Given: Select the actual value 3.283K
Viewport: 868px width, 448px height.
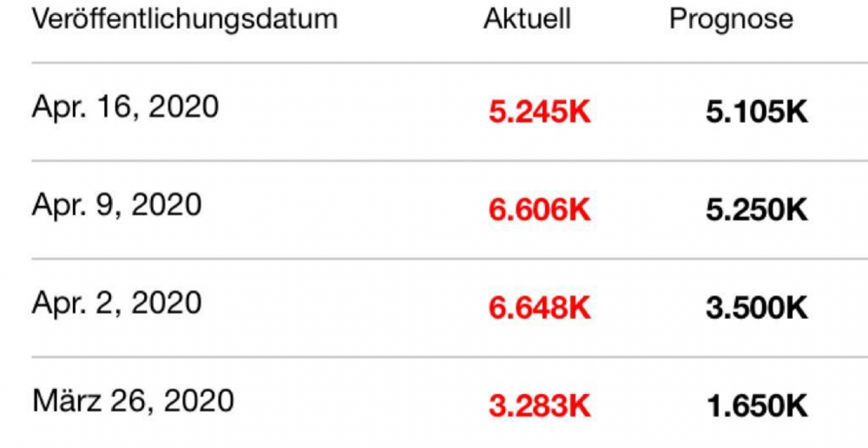Looking at the screenshot, I should tap(539, 405).
